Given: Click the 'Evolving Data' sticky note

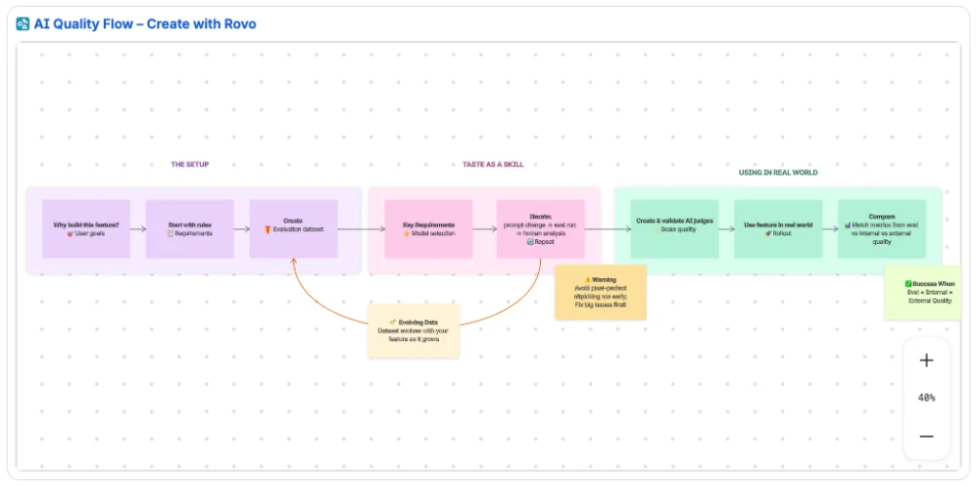Looking at the screenshot, I should [414, 330].
